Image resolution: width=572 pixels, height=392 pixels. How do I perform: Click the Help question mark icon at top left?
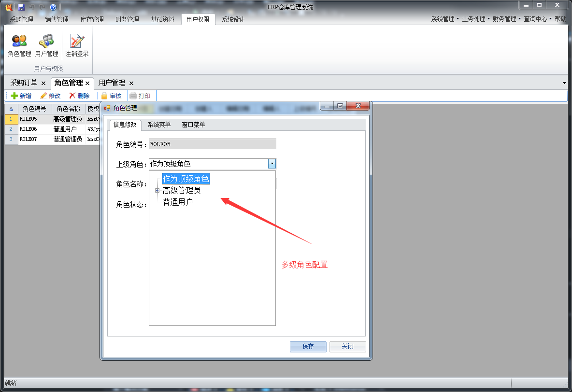53,7
